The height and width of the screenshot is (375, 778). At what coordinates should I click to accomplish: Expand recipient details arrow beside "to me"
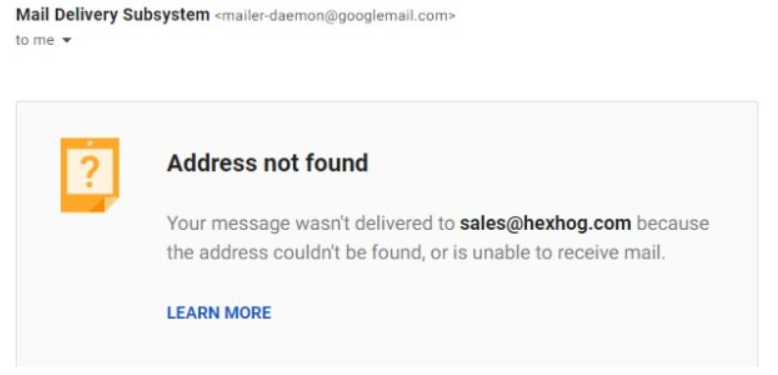click(x=67, y=41)
